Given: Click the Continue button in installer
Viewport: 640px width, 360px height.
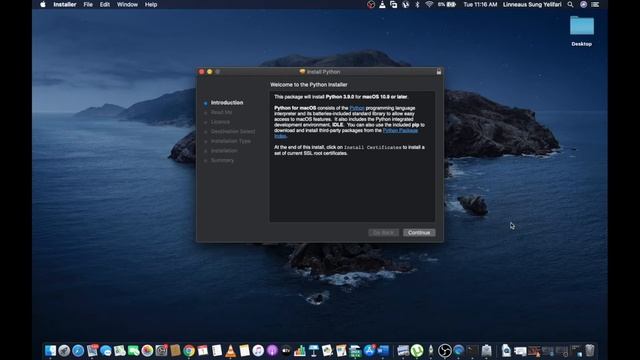Looking at the screenshot, I should (419, 232).
